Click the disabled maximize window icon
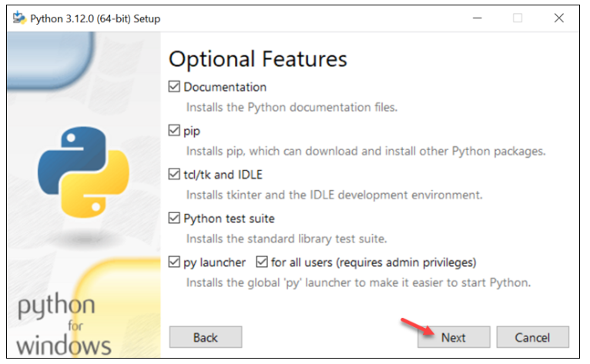Image resolution: width=590 pixels, height=364 pixels. [518, 18]
